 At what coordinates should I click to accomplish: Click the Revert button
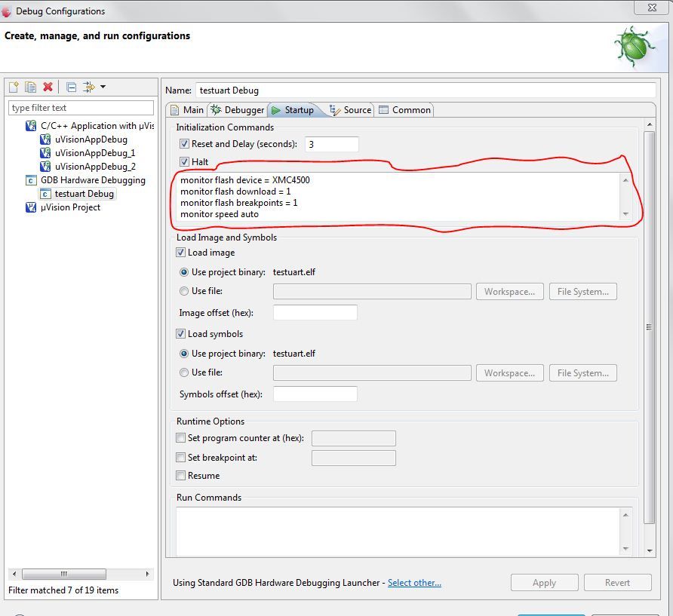[x=618, y=583]
